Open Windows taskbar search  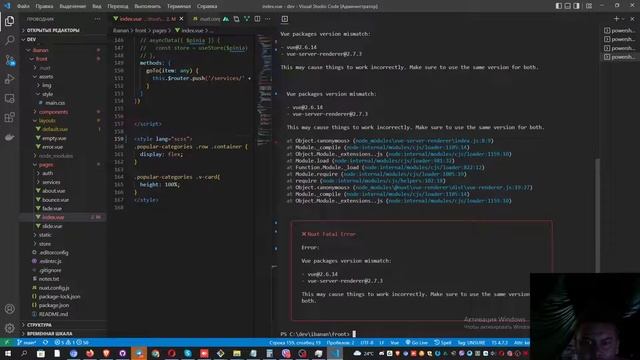24,353
